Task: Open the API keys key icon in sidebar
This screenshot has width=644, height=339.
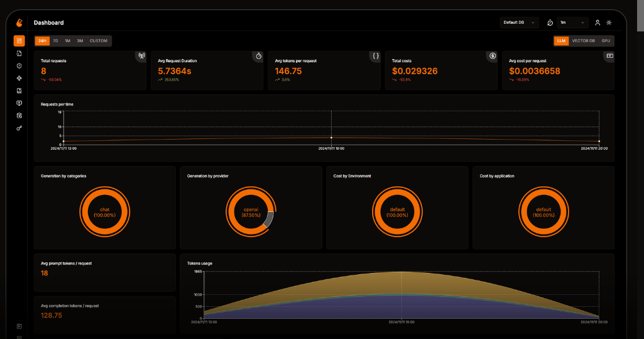Action: [19, 128]
